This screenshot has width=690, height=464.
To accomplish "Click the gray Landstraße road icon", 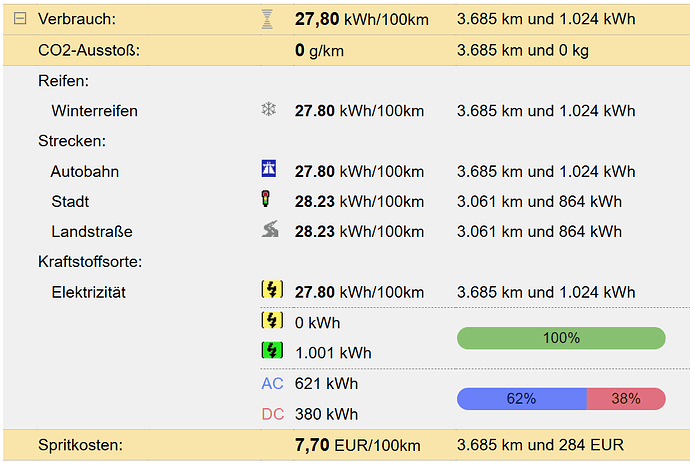I will click(268, 231).
